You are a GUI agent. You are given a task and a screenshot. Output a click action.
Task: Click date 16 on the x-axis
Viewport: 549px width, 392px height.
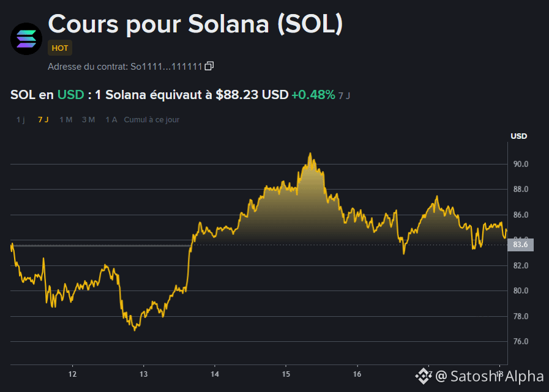pyautogui.click(x=357, y=374)
